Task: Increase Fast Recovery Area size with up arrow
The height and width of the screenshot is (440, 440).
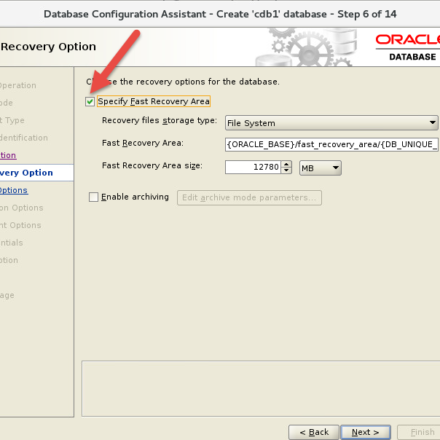Action: click(x=286, y=164)
